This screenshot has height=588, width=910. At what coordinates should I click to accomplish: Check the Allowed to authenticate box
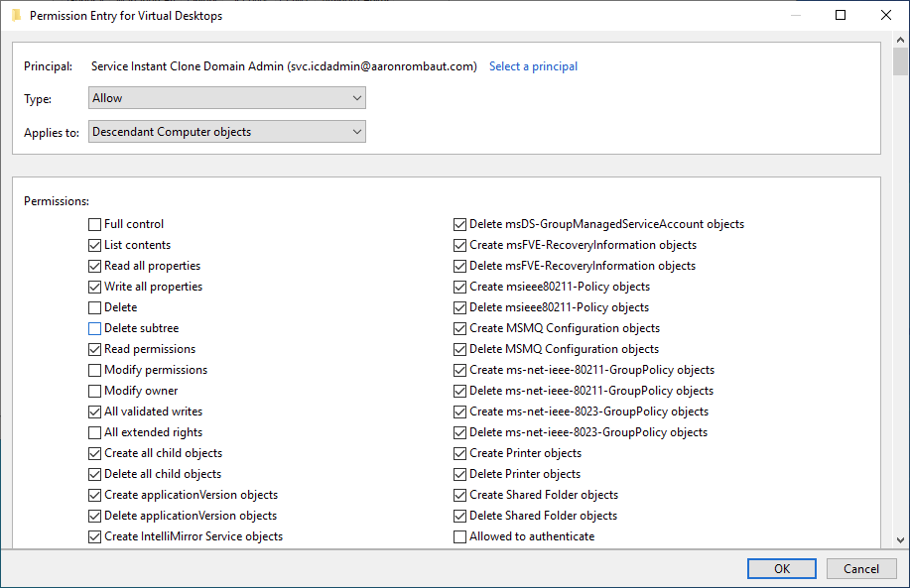click(460, 536)
